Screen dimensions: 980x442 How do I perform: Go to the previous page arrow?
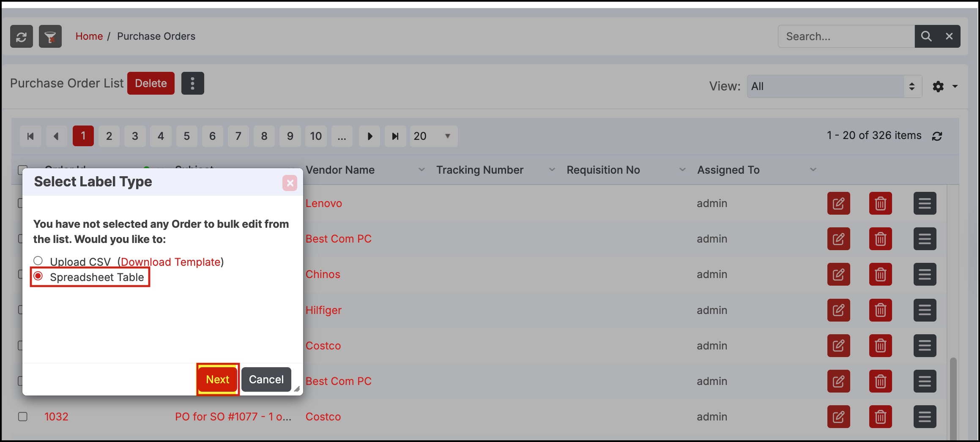(56, 136)
